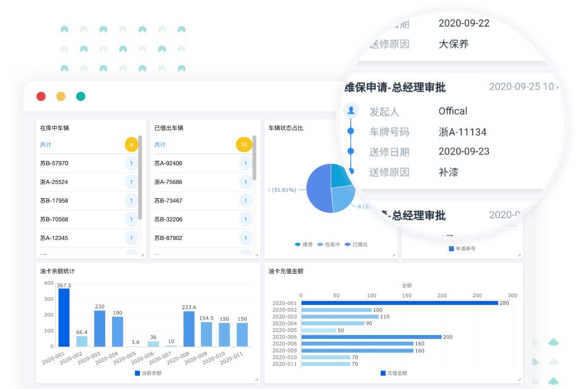Click scrollbar of 已借出车辆 list
Image resolution: width=588 pixels, height=389 pixels.
click(254, 157)
